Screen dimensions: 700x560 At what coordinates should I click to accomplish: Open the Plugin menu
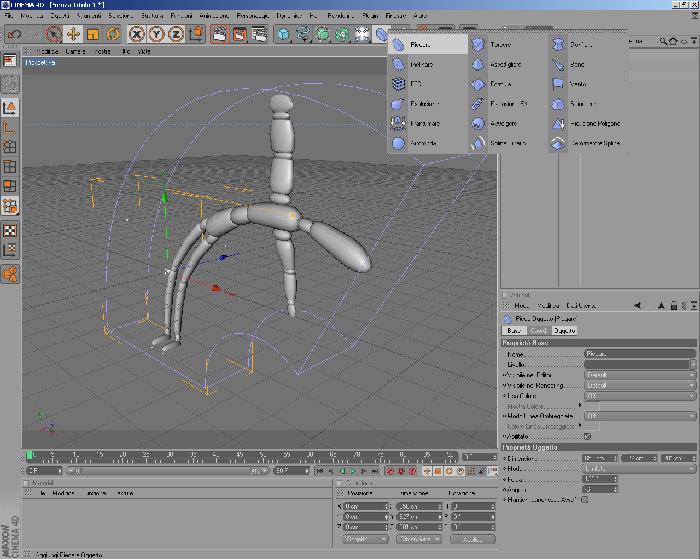(370, 16)
